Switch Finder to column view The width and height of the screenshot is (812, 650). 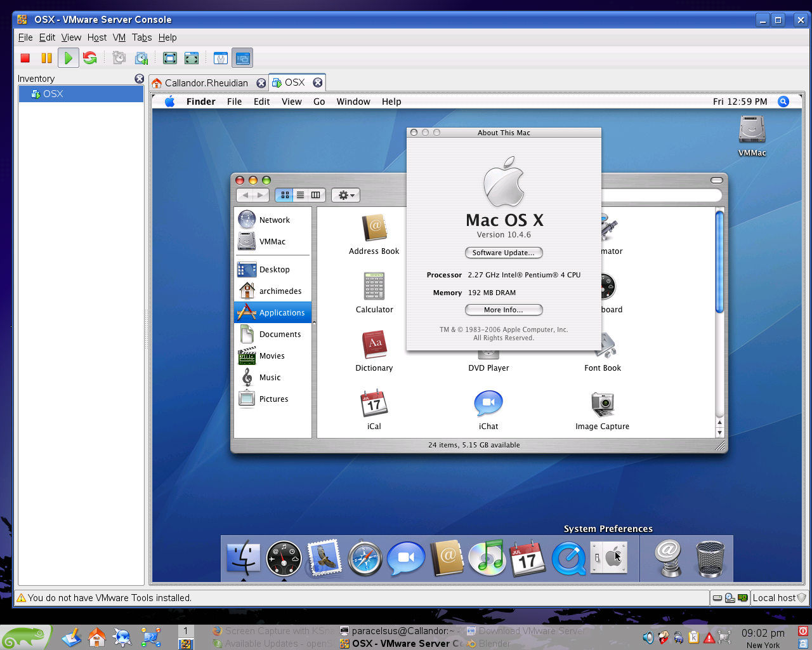click(316, 195)
